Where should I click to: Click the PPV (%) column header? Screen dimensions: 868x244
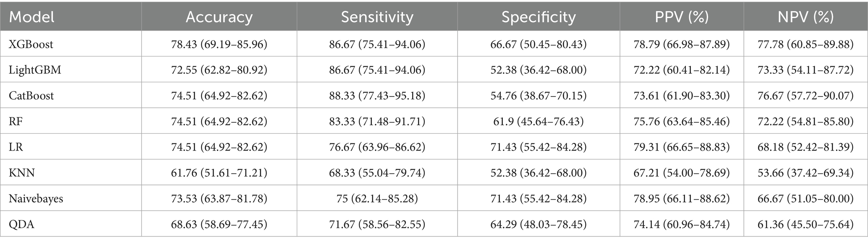682,17
